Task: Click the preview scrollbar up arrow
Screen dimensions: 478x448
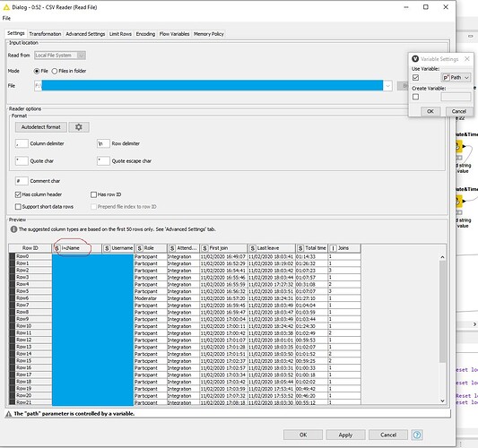Action: coord(442,257)
